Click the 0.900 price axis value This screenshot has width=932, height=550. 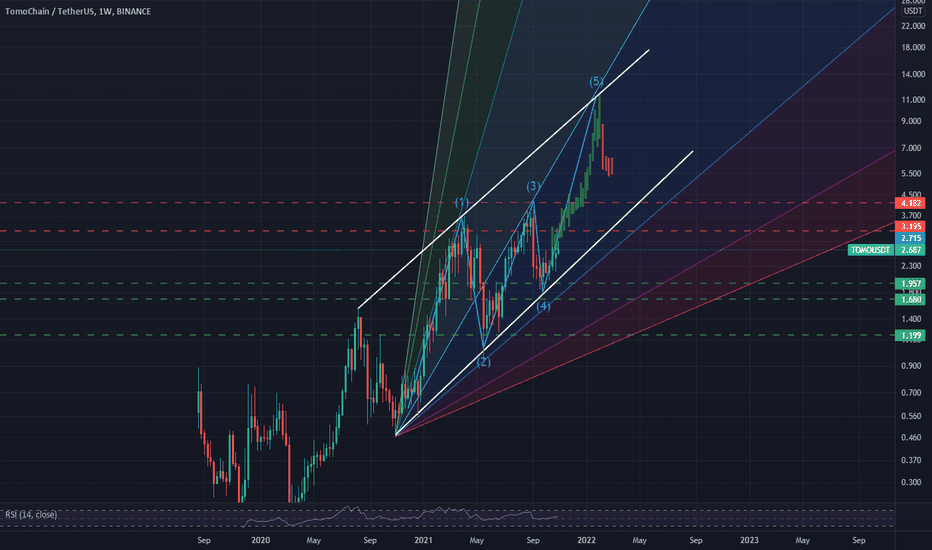point(911,366)
